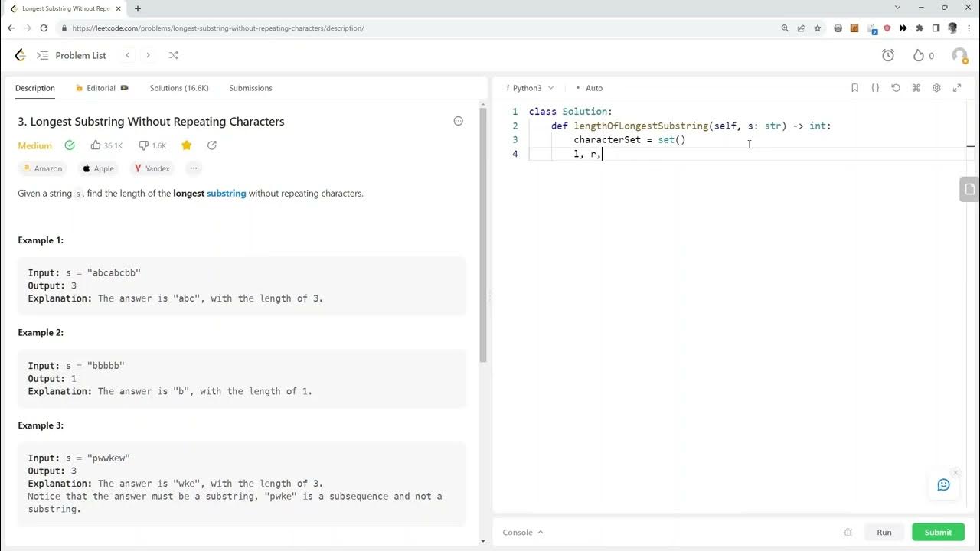Open the browser extensions puzzle icon
980x551 pixels.
click(920, 28)
